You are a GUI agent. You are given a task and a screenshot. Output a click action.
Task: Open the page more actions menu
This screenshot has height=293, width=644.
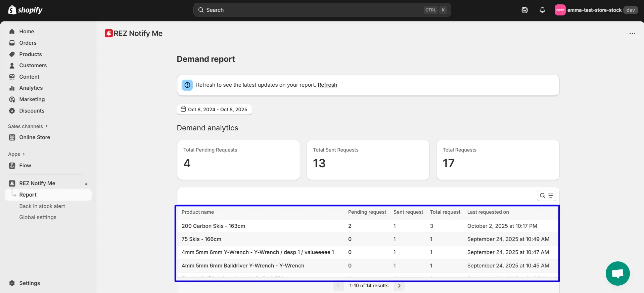632,34
